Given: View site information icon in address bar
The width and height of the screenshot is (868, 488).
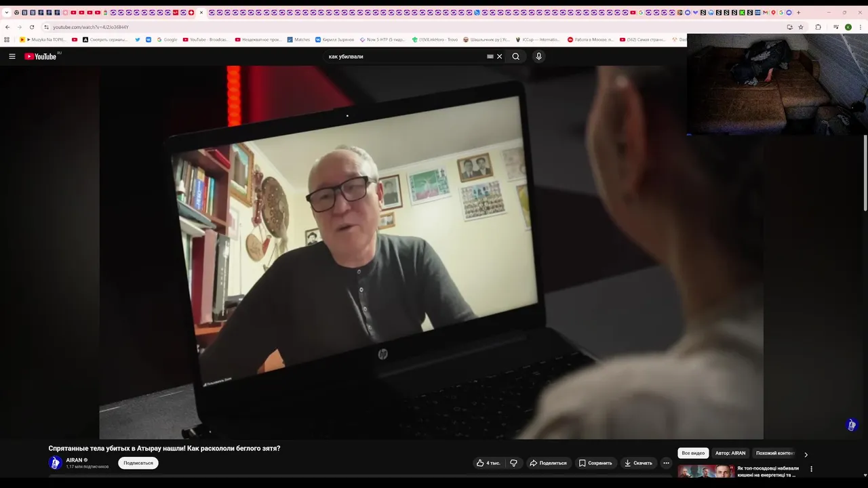Looking at the screenshot, I should click(x=46, y=27).
